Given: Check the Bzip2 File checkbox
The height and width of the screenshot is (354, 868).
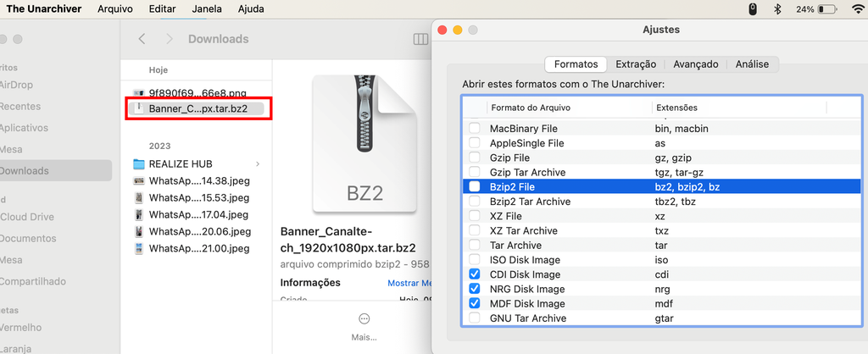Looking at the screenshot, I should 475,187.
